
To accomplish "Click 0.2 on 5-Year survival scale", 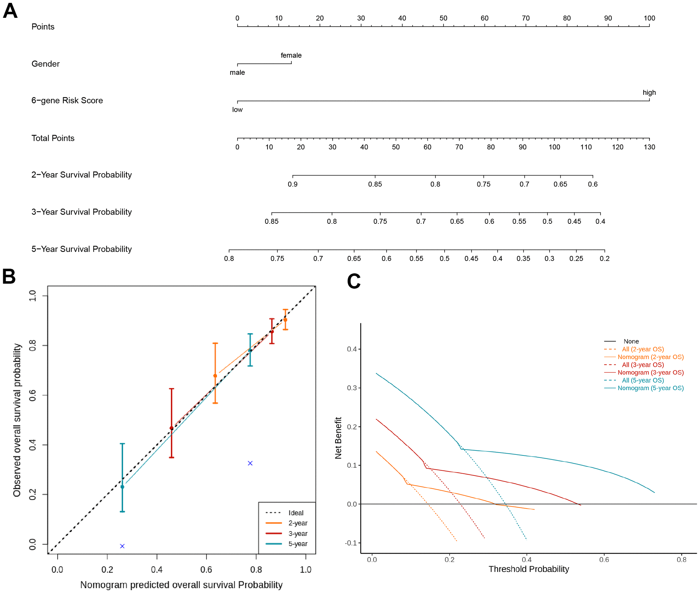I will [x=605, y=258].
